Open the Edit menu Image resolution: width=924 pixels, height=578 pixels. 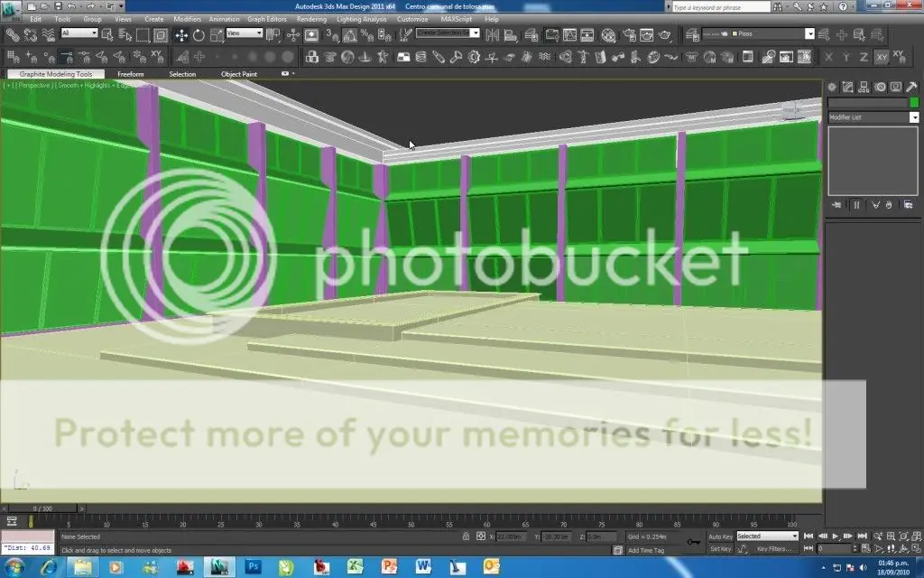[x=36, y=19]
